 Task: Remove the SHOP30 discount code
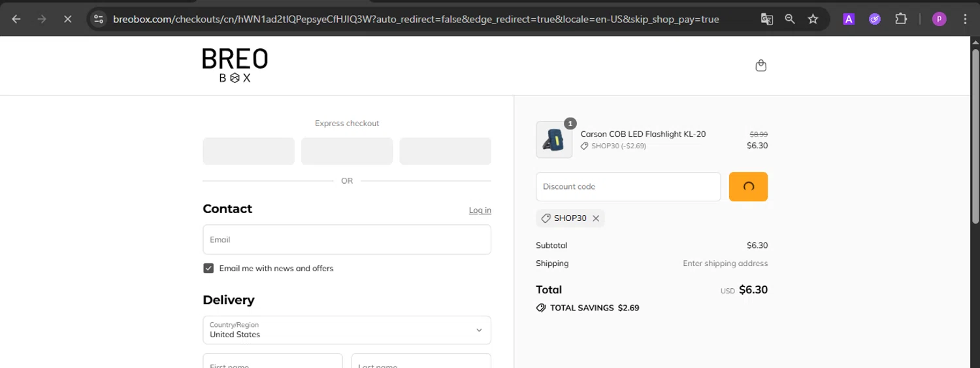click(596, 218)
